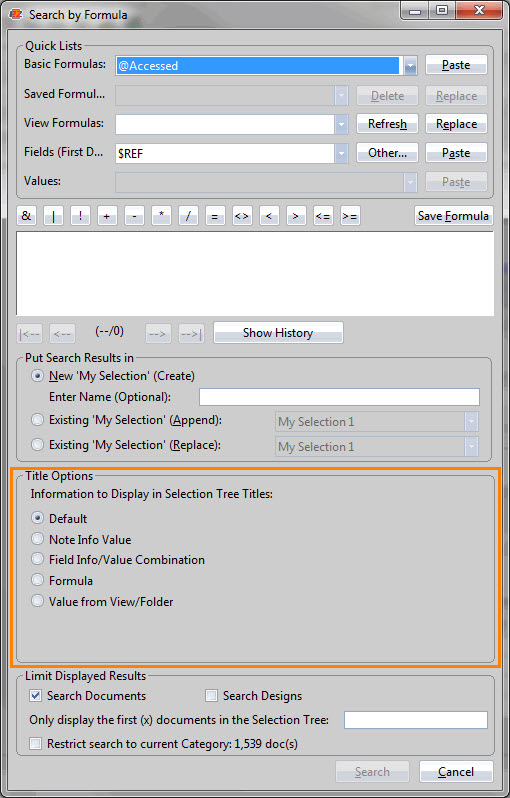The width and height of the screenshot is (510, 798).
Task: Click the Show History button
Action: 278,333
